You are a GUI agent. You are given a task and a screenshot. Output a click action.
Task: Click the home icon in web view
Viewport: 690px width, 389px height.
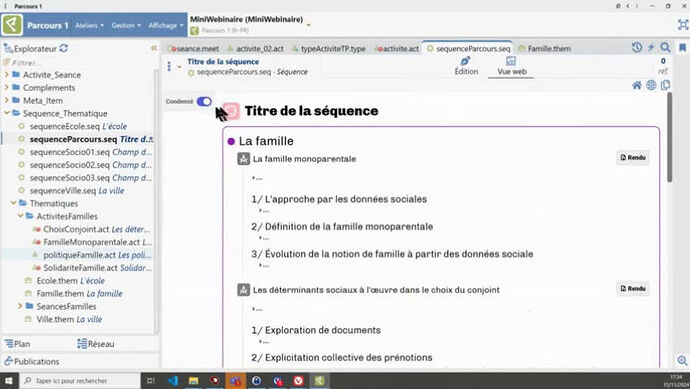[x=637, y=85]
